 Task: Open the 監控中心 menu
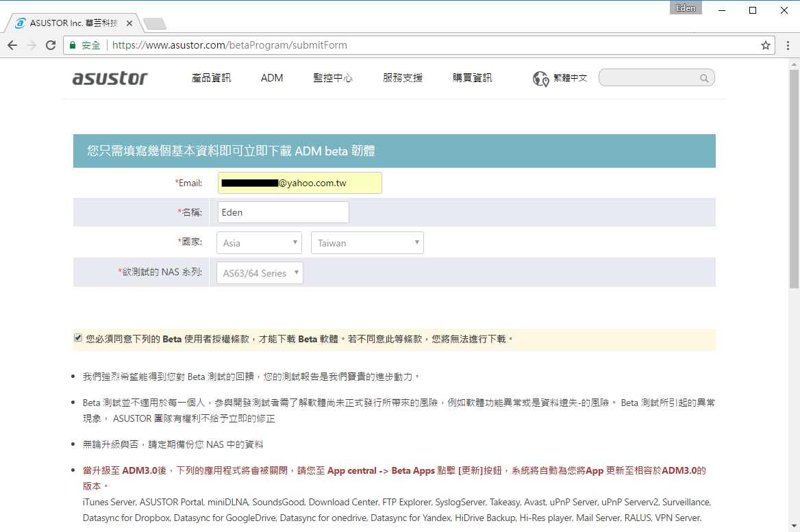tap(333, 78)
